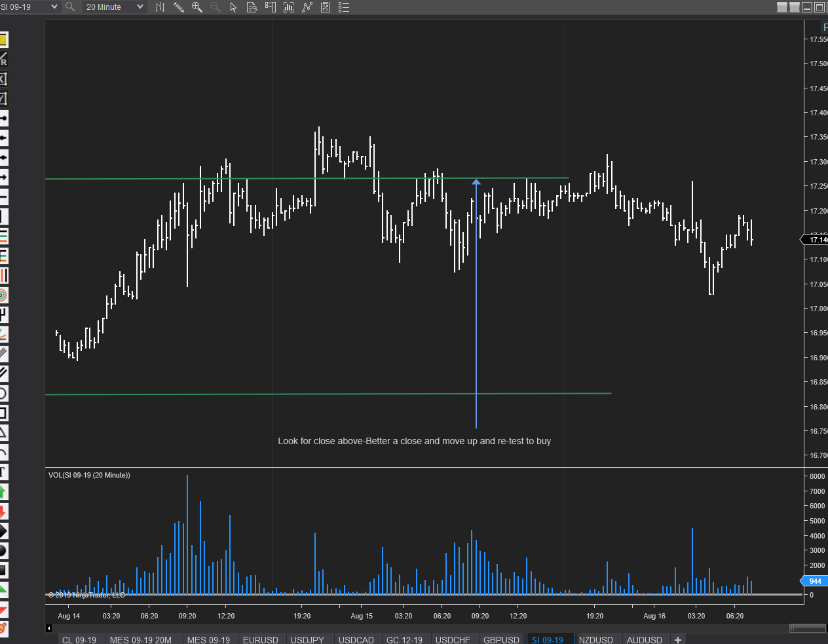
Task: Select the pitchfork drawing tool
Action: coord(3,314)
